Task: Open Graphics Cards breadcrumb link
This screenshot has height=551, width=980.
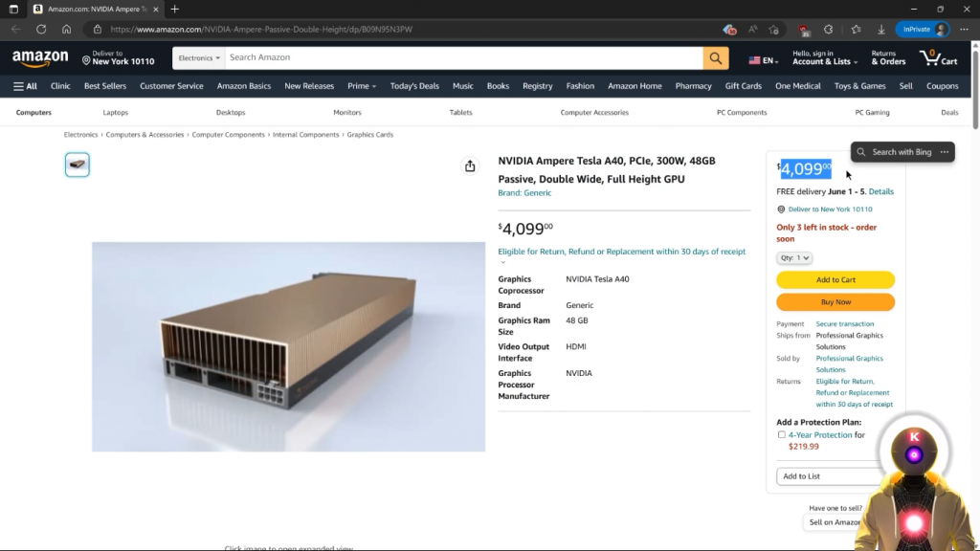Action: [x=370, y=134]
